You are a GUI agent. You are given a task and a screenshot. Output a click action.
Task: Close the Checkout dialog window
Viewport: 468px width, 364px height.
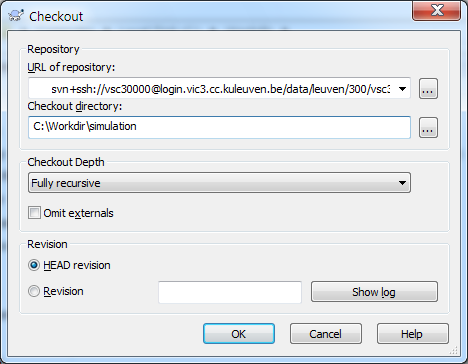tap(437, 11)
